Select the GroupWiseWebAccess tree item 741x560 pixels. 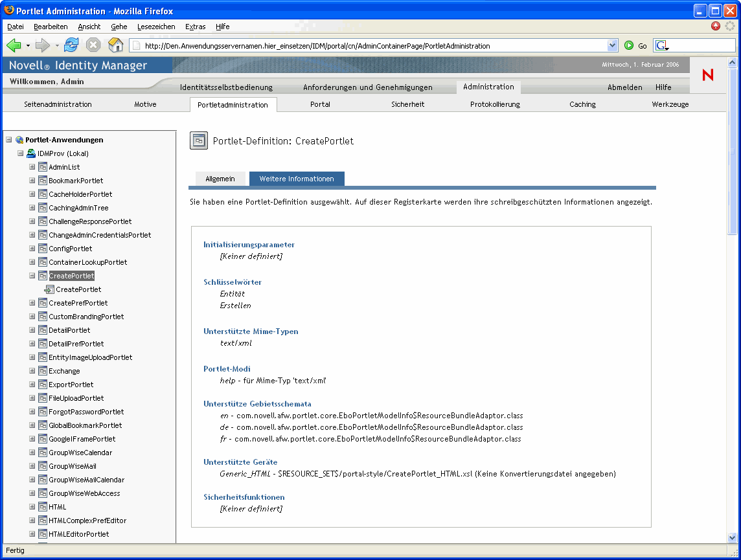coord(85,493)
